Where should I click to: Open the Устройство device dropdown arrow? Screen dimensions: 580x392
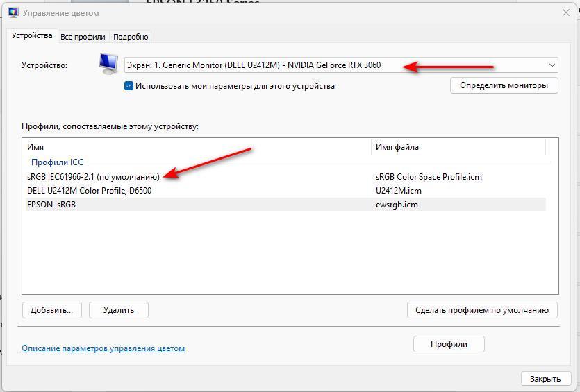click(552, 65)
